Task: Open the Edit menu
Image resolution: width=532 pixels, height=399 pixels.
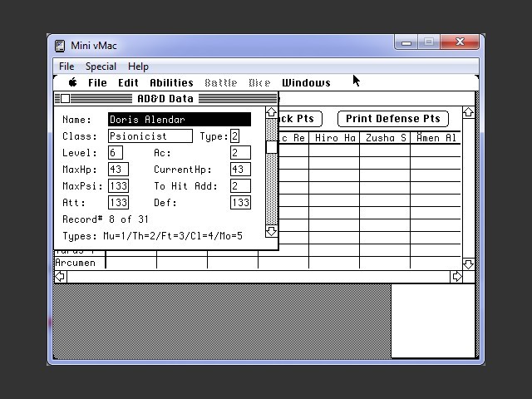Action: tap(128, 83)
